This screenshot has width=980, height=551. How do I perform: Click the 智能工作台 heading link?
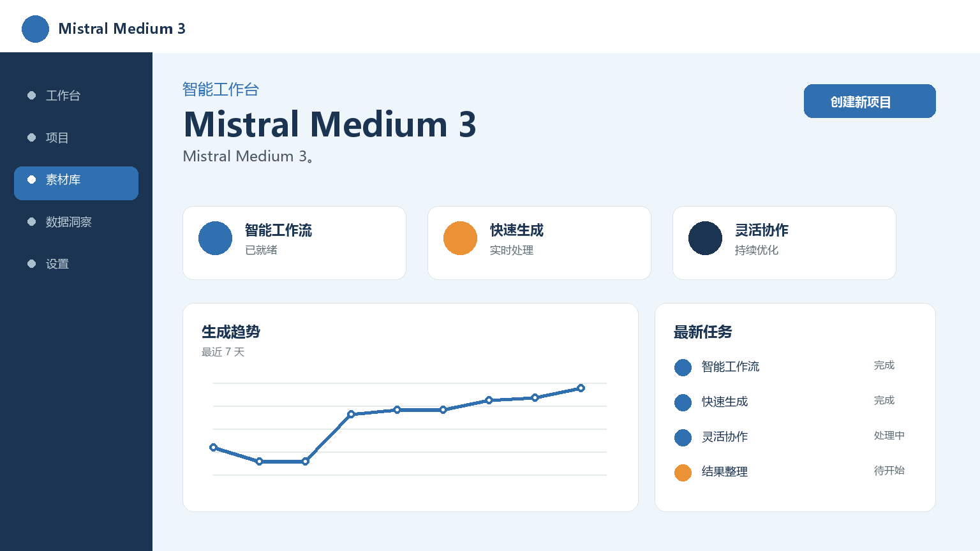(x=221, y=89)
